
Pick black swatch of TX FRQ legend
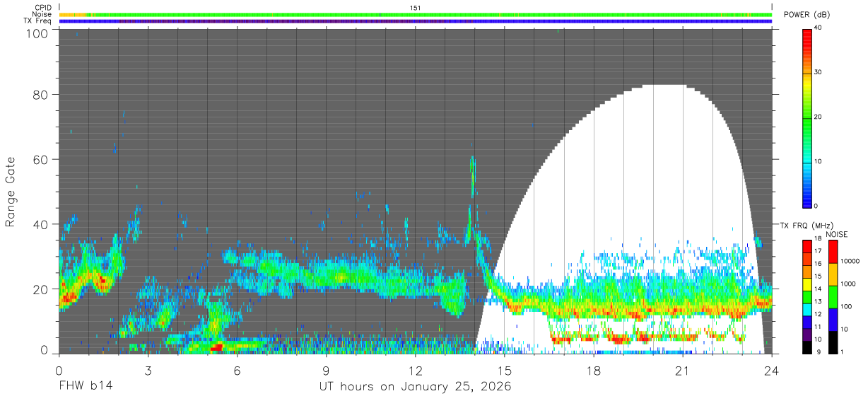click(807, 347)
